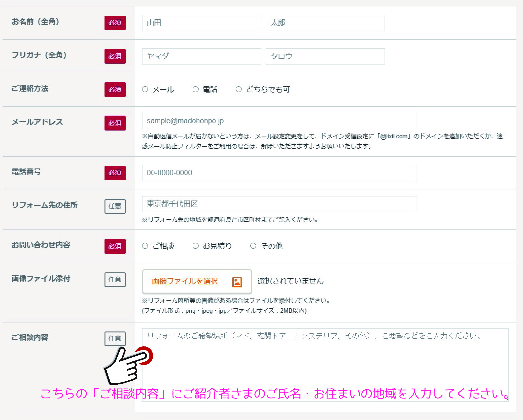Image resolution: width=523 pixels, height=420 pixels.
Task: Click the file format note mentioning 2MB以内
Action: [x=224, y=311]
